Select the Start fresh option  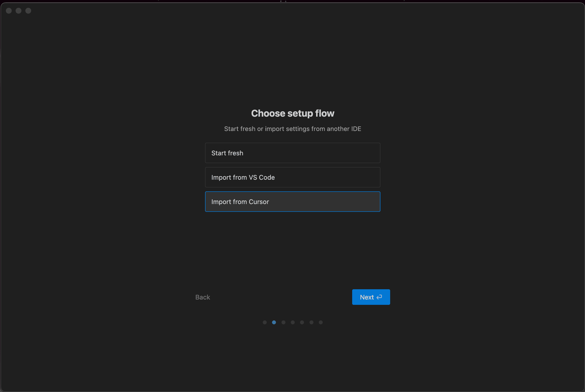pyautogui.click(x=292, y=153)
